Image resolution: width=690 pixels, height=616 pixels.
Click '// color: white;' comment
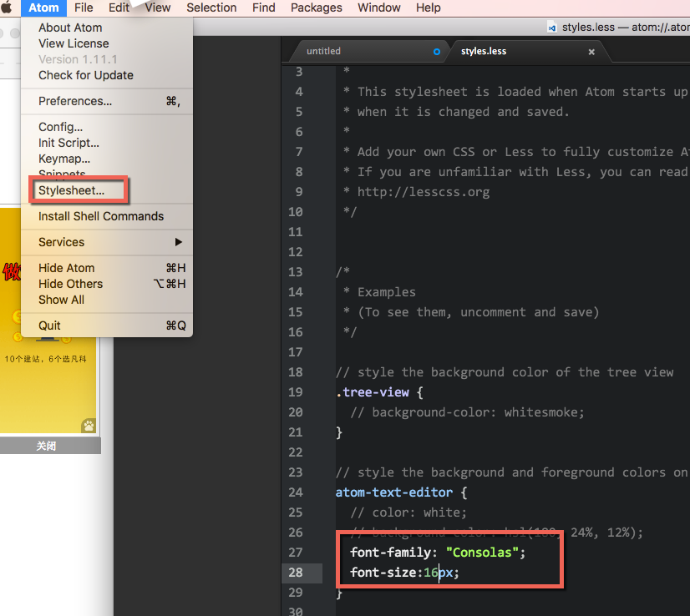408,512
